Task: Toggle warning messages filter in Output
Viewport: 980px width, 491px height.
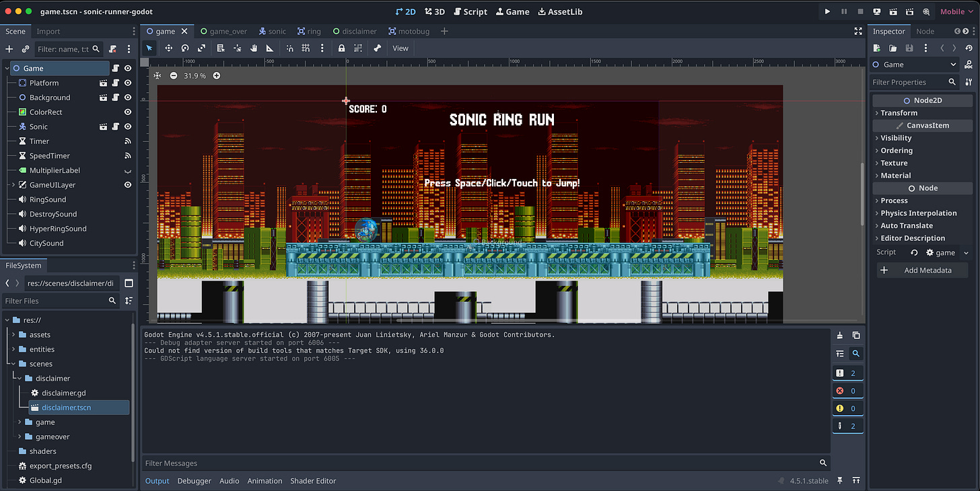Action: [x=848, y=408]
